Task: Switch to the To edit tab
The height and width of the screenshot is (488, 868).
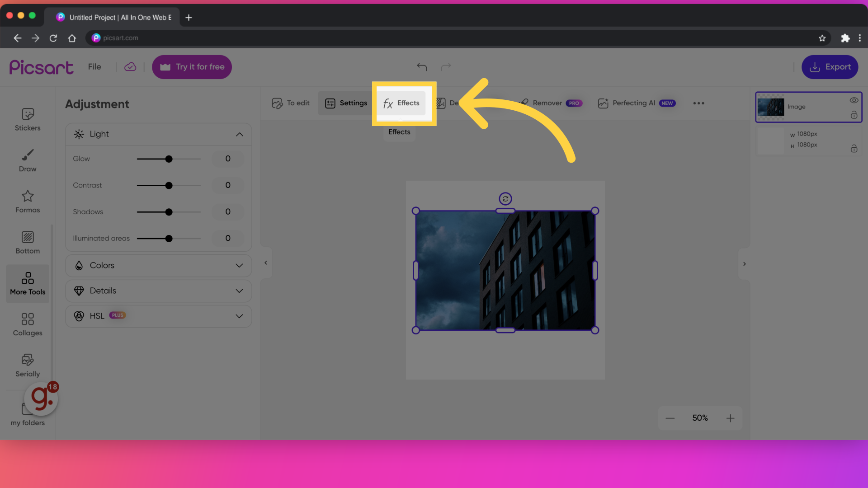Action: [x=291, y=103]
